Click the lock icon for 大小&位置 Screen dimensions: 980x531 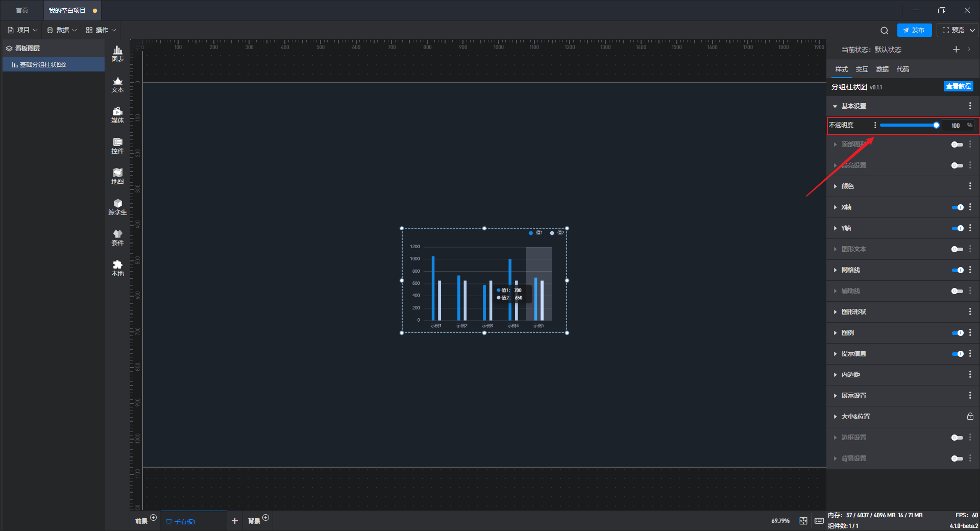click(970, 417)
